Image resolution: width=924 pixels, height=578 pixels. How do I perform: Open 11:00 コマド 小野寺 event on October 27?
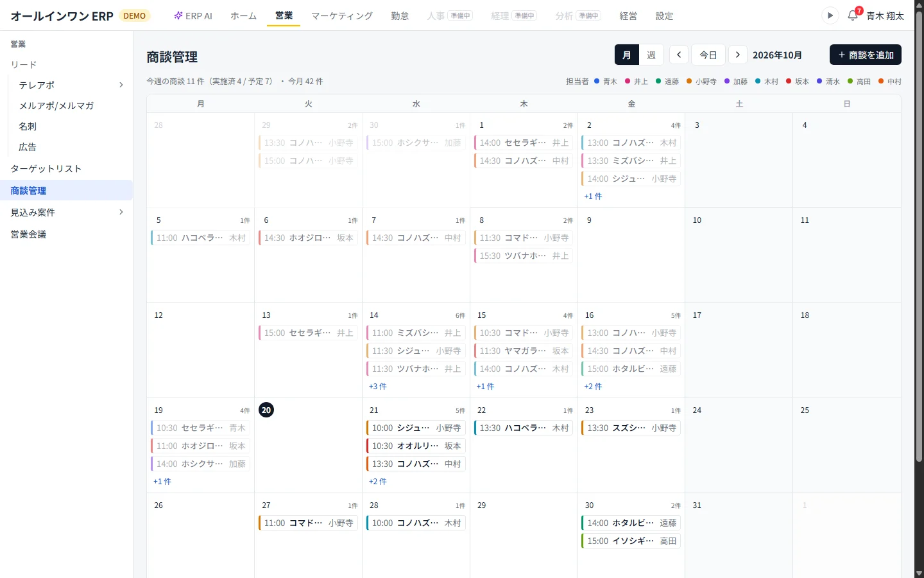(308, 523)
